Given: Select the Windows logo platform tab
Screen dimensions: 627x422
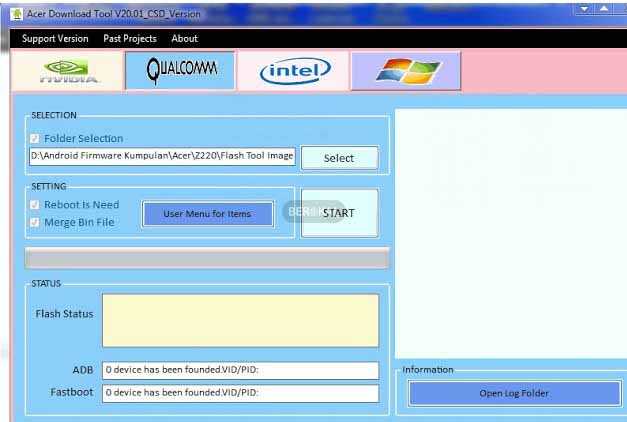Looking at the screenshot, I should pyautogui.click(x=406, y=71).
